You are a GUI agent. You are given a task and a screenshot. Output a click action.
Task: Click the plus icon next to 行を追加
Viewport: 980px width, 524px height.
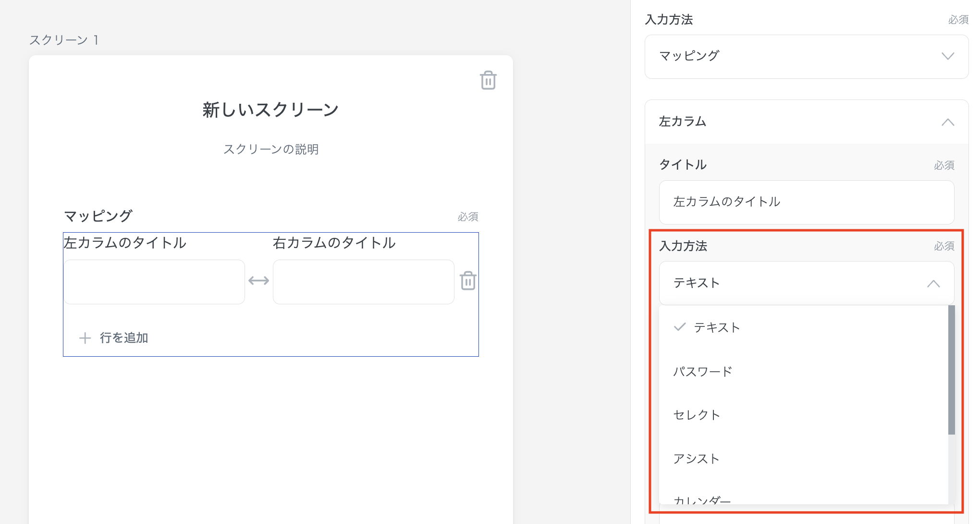(85, 338)
